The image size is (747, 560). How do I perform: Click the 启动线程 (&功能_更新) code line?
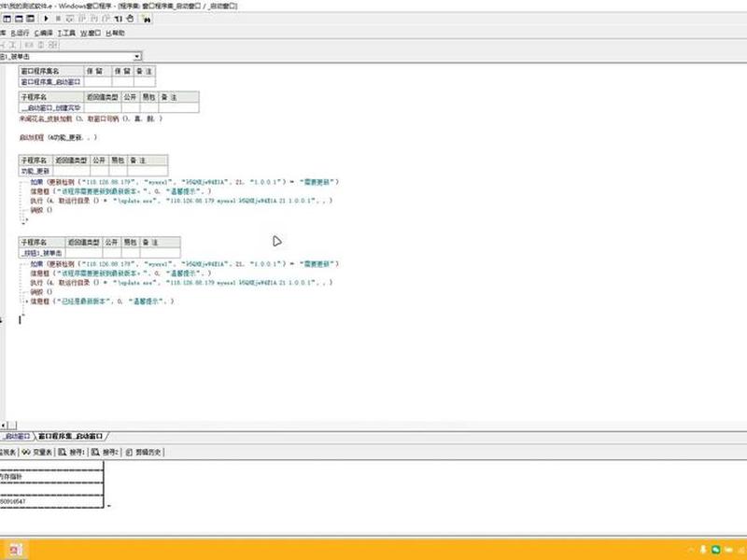58,137
